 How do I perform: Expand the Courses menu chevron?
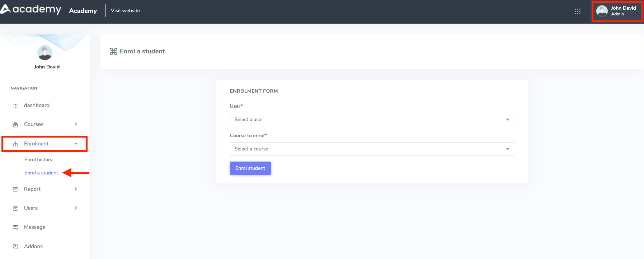[76, 124]
